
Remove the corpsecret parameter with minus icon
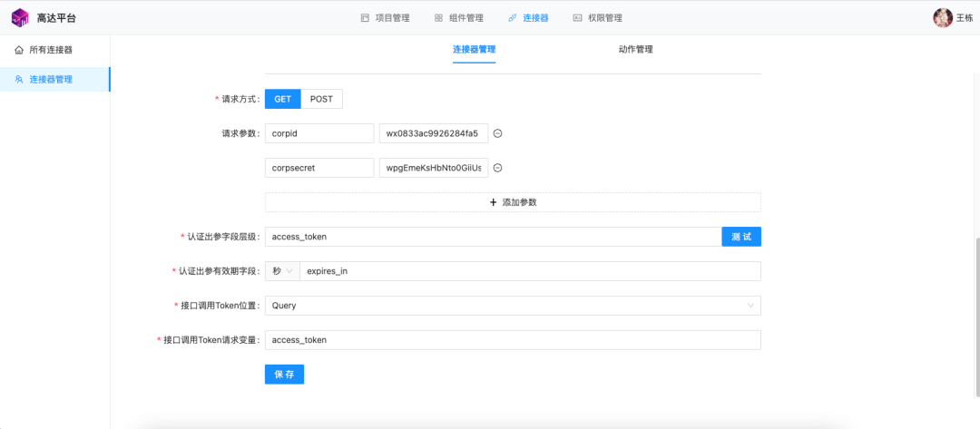pos(498,168)
